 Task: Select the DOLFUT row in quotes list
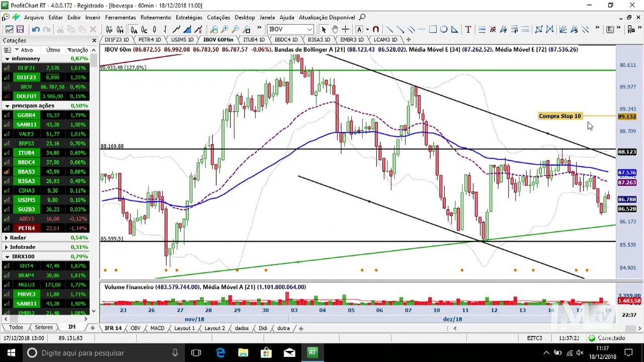(45, 96)
